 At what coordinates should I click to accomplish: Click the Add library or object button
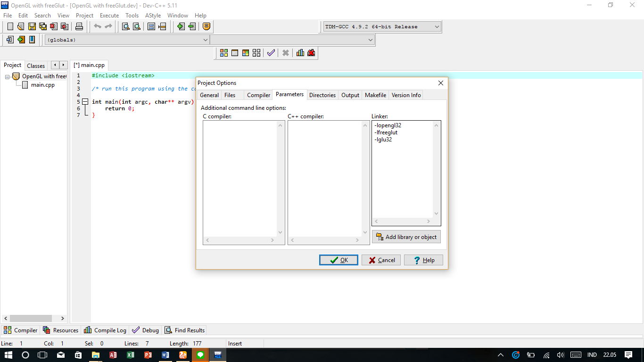coord(406,237)
